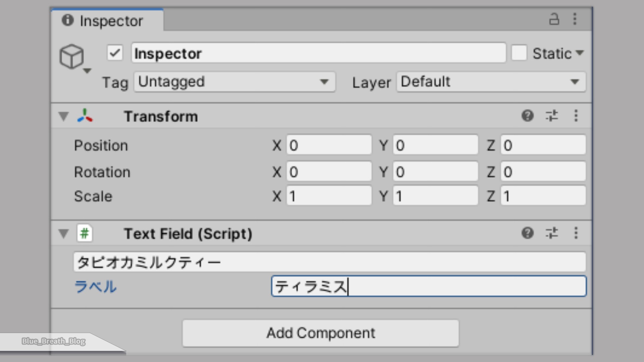Open Transform presets slider icon
Image resolution: width=644 pixels, height=362 pixels.
coord(552,116)
